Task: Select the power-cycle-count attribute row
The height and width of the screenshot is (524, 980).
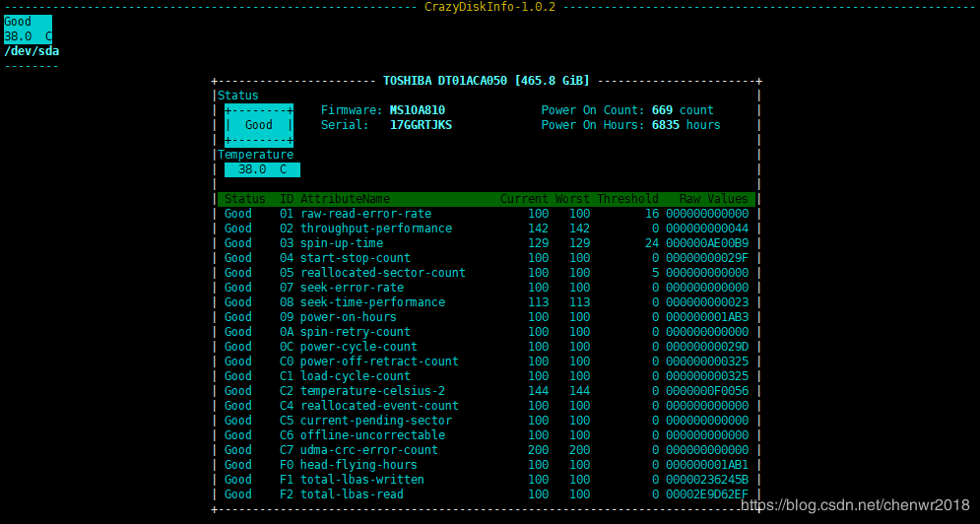Action: click(487, 347)
